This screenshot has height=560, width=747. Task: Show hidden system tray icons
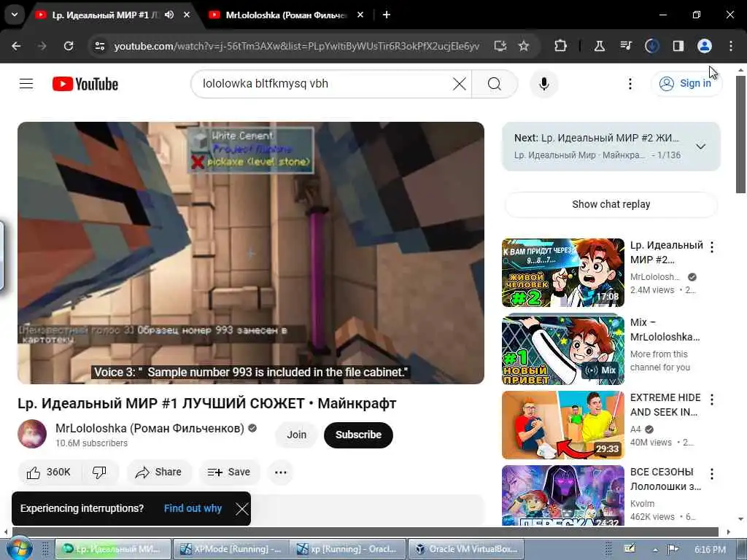656,550
